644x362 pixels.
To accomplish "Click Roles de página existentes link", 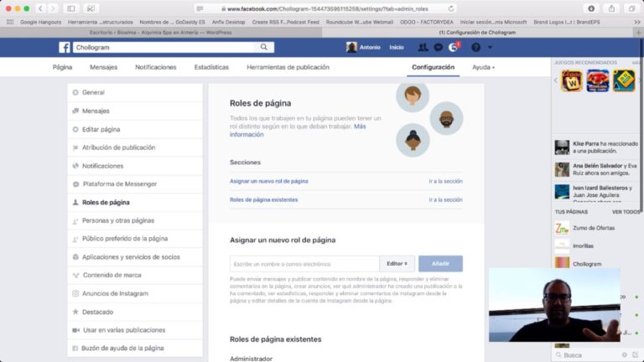I will (x=263, y=200).
